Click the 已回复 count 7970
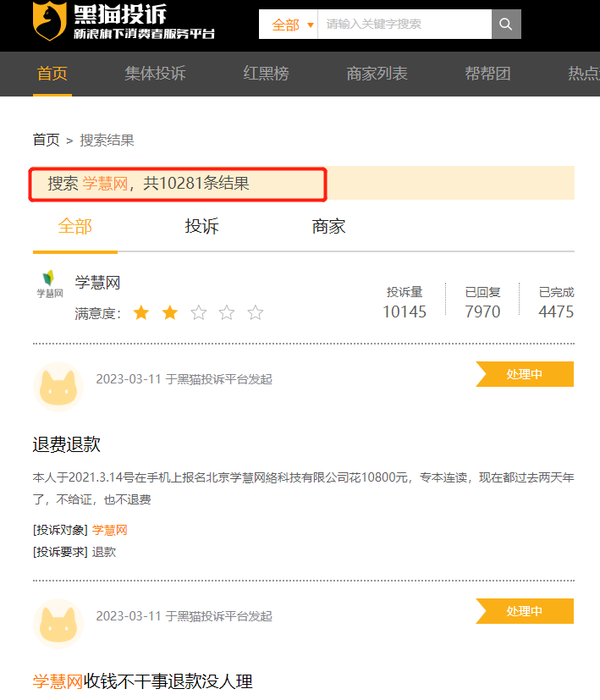The height and width of the screenshot is (700, 600). pyautogui.click(x=482, y=311)
